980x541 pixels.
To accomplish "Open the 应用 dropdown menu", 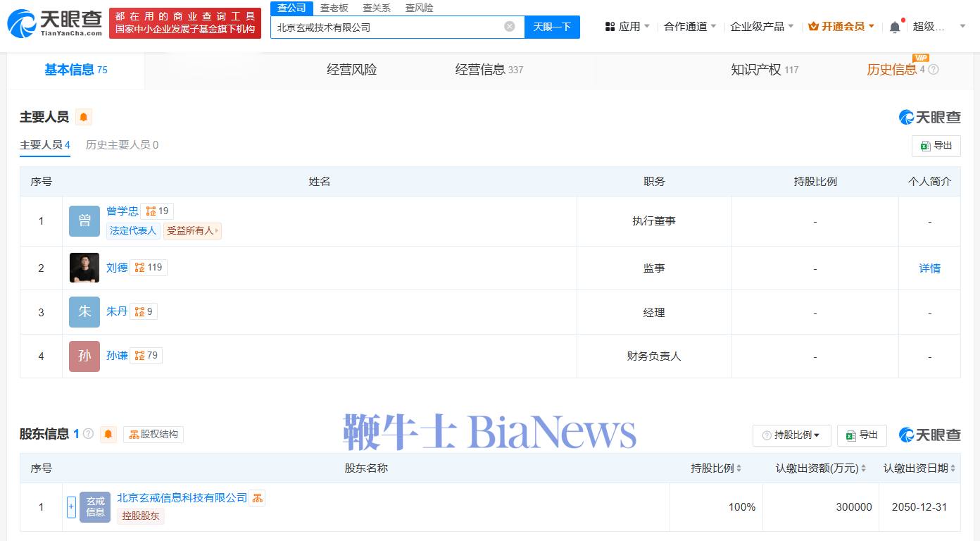I will [x=628, y=27].
